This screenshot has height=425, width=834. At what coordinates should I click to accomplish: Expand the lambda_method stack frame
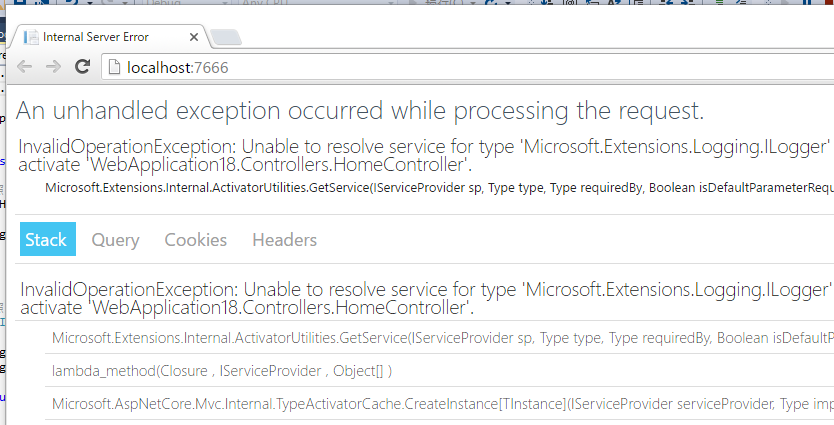coord(439,370)
